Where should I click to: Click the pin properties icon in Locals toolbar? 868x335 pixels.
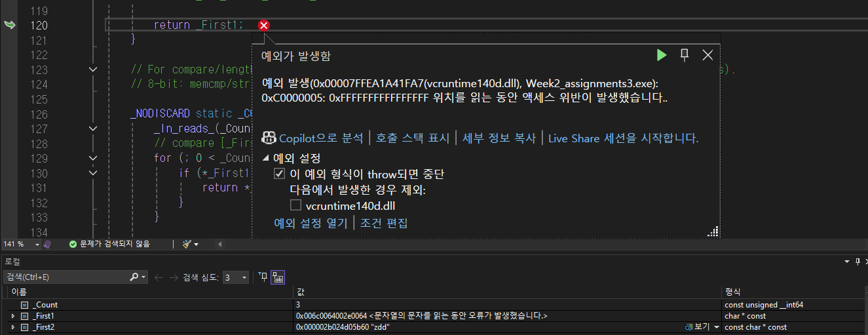263,277
